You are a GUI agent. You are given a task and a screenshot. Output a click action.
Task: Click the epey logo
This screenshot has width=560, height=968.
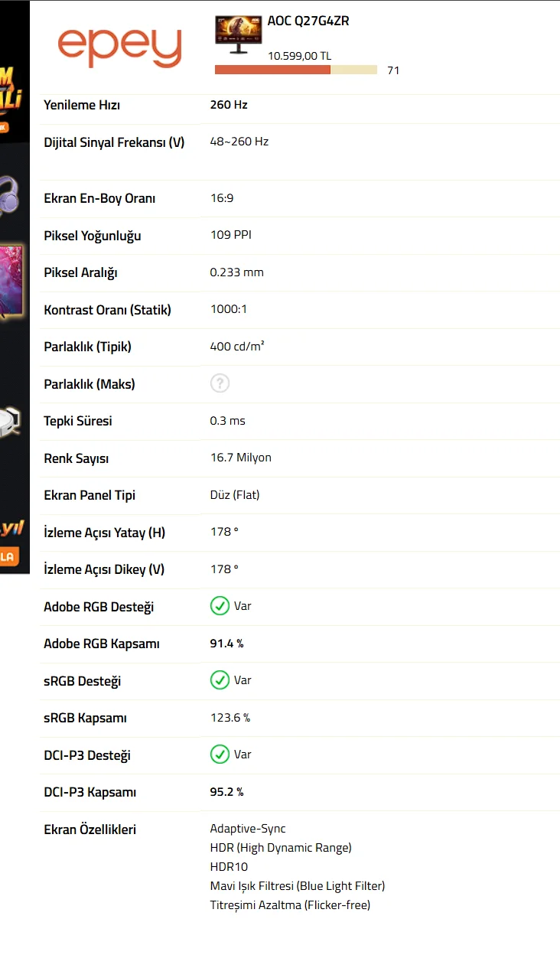120,47
